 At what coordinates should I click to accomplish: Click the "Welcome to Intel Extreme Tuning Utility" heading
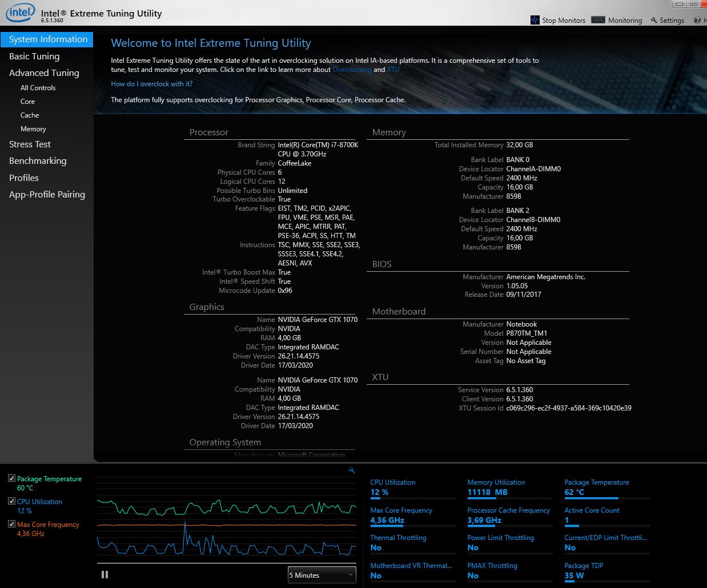tap(211, 43)
